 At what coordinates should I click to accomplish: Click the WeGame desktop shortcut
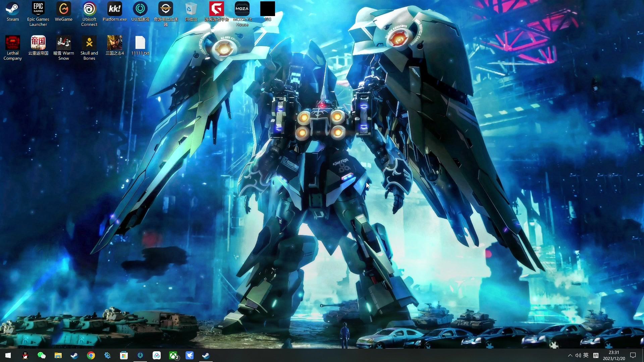(64, 9)
